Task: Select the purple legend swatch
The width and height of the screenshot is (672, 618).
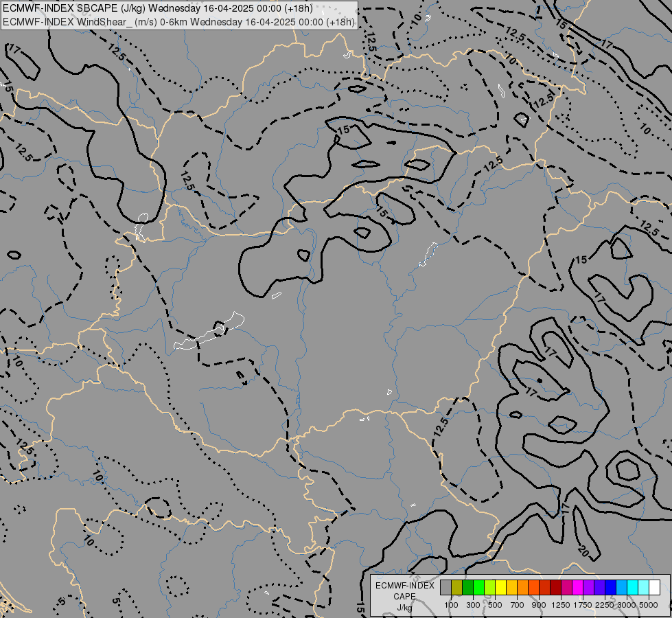Action: [x=588, y=587]
